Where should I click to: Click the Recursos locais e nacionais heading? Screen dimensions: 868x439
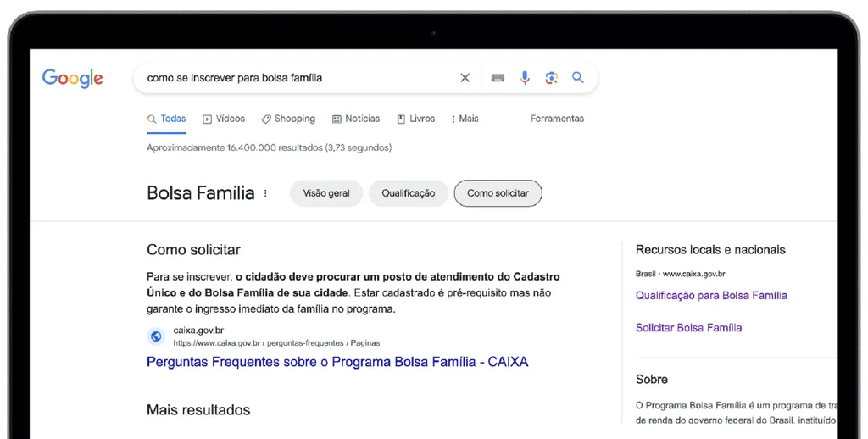710,250
